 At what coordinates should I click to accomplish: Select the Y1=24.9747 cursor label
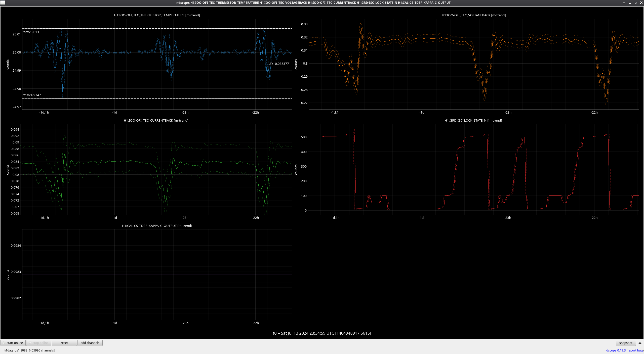[x=32, y=95]
